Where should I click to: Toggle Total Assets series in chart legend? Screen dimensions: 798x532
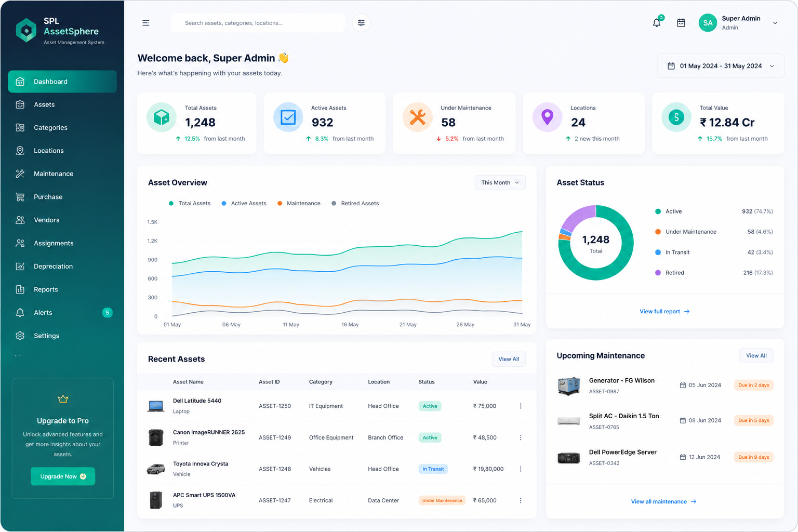tap(190, 204)
